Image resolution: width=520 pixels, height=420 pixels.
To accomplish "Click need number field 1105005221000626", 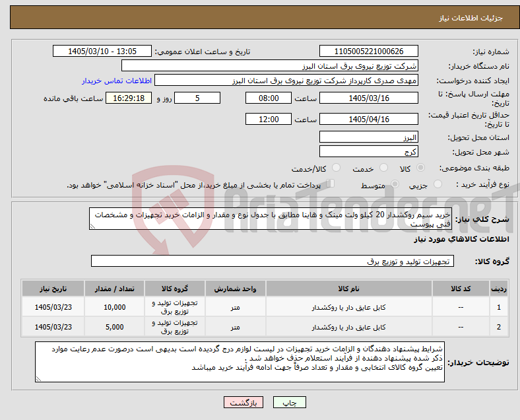I will [368, 51].
